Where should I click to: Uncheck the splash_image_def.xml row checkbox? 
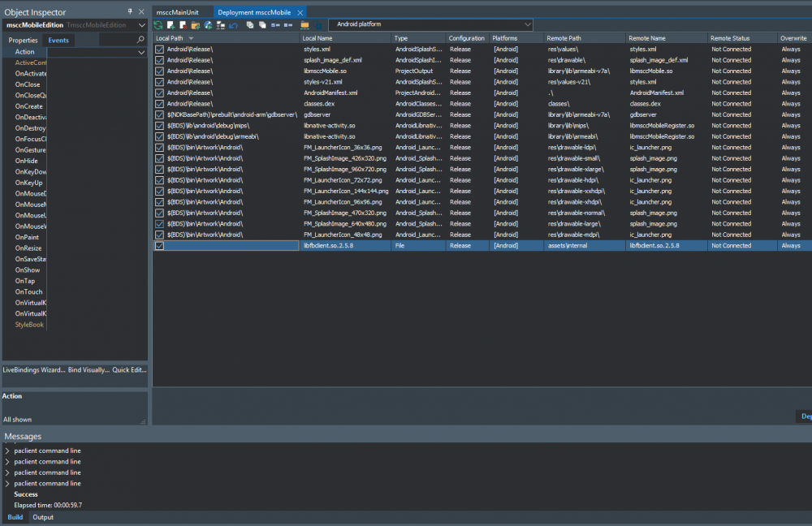click(159, 60)
